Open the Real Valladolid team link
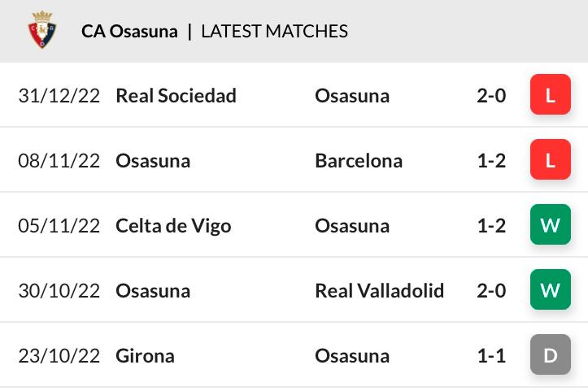This screenshot has height=391, width=588. click(380, 290)
